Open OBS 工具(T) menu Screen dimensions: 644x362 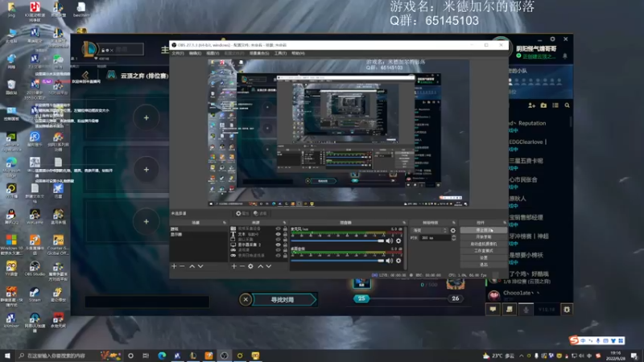pos(280,53)
